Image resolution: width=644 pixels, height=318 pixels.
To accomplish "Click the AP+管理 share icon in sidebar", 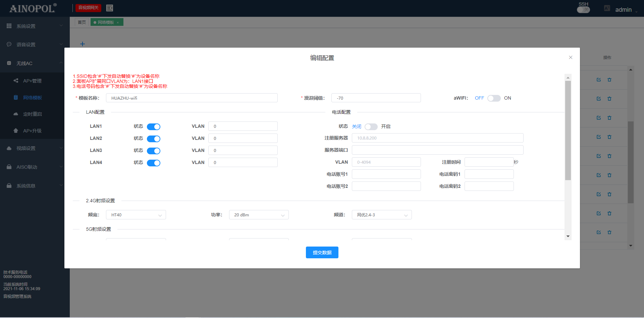I will (16, 81).
